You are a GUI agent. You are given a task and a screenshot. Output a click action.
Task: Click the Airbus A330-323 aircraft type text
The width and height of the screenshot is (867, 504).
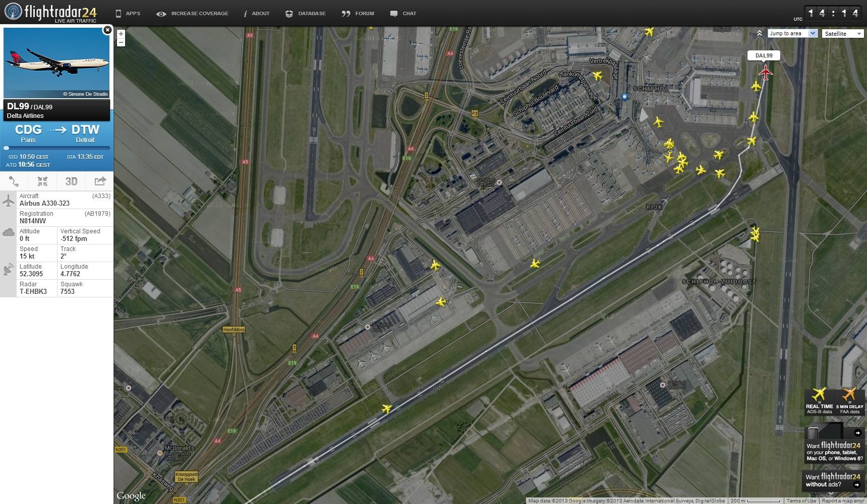[x=44, y=204]
